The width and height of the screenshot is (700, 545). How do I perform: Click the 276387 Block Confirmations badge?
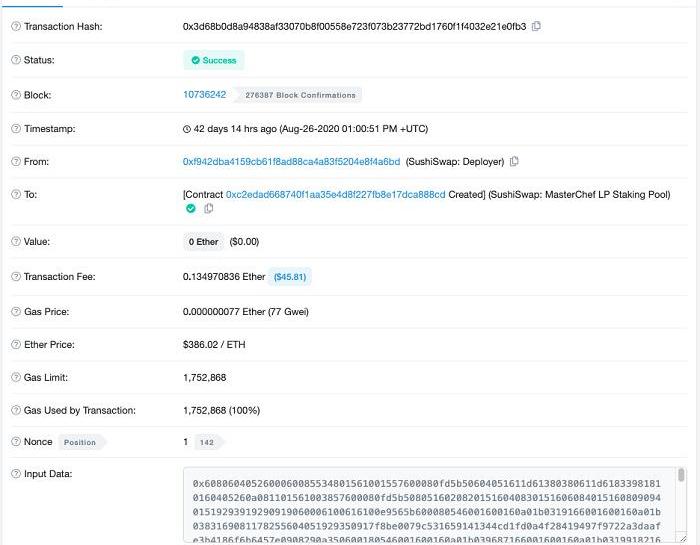300,95
